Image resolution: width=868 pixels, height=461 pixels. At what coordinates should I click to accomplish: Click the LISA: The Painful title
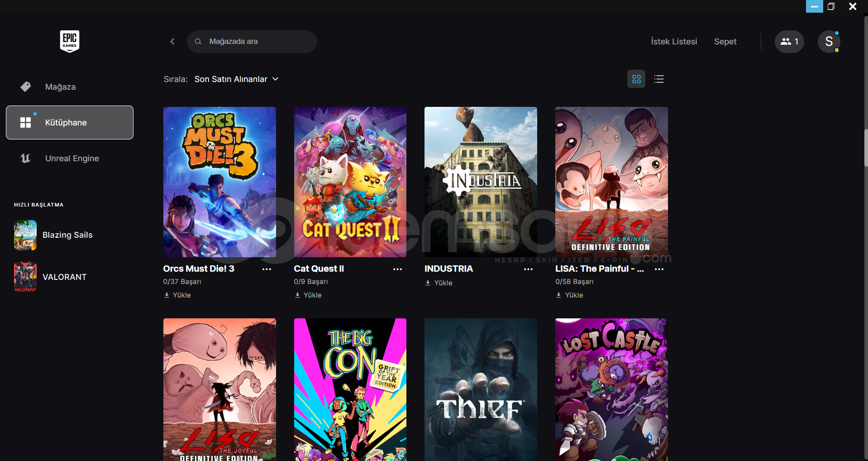click(600, 269)
